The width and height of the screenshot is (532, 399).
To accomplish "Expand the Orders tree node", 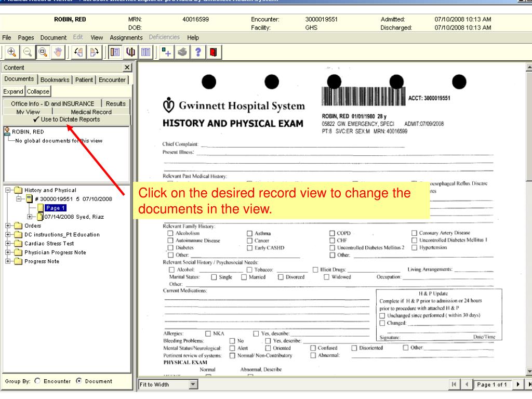I will tap(8, 225).
